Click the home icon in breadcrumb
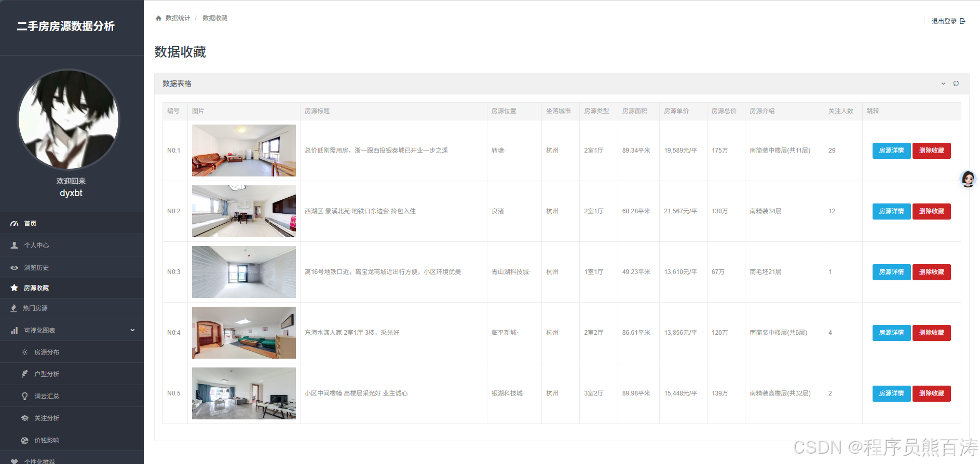The width and height of the screenshot is (980, 464). tap(158, 18)
